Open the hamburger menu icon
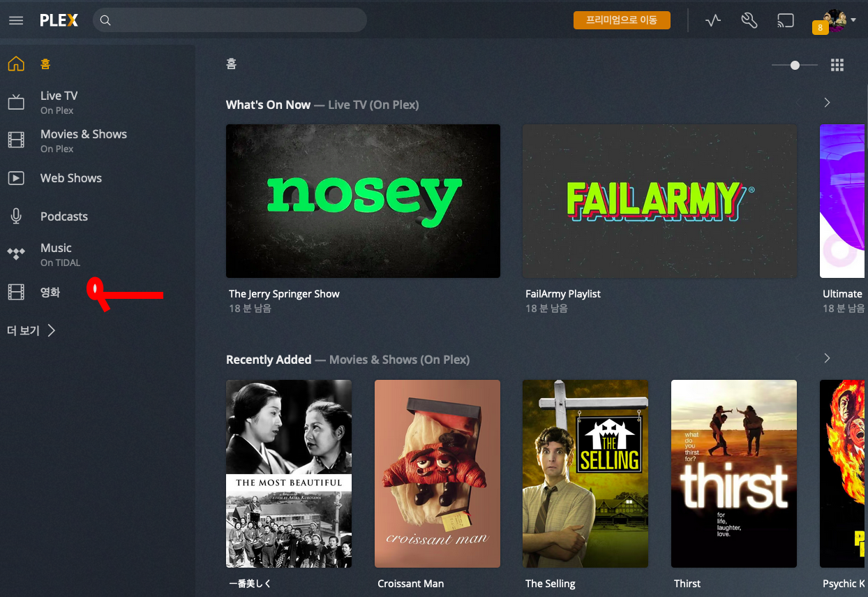Viewport: 868px width, 597px height. tap(16, 20)
